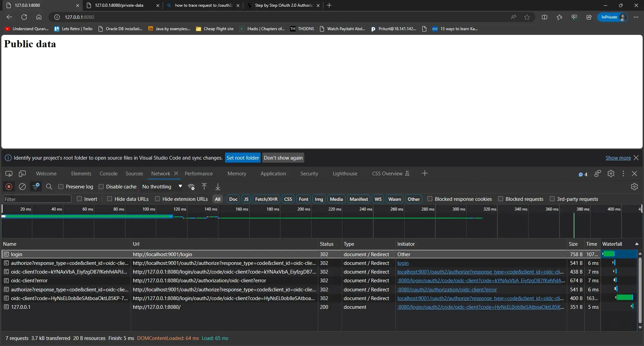Screen dimensions: 644x346
Task: Refresh the browser page
Action: click(24, 17)
